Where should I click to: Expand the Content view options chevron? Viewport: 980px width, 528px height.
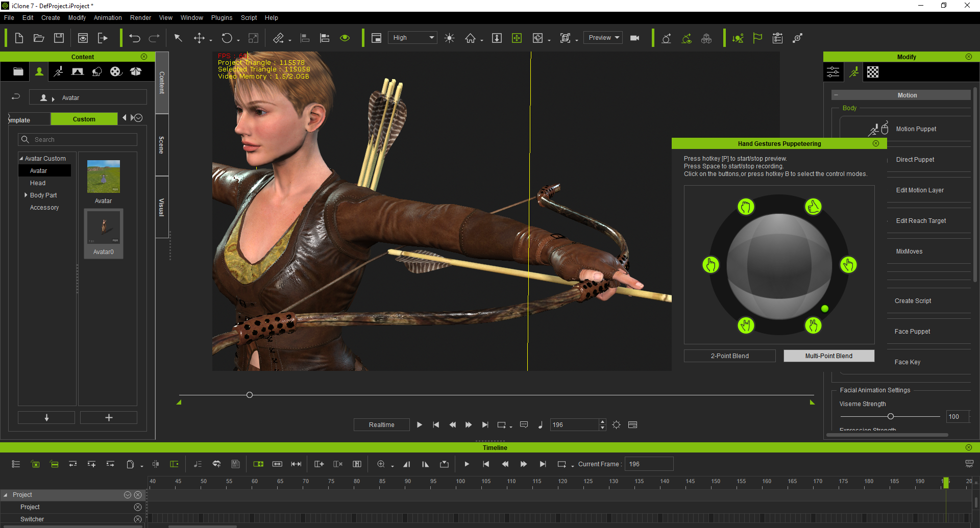138,118
